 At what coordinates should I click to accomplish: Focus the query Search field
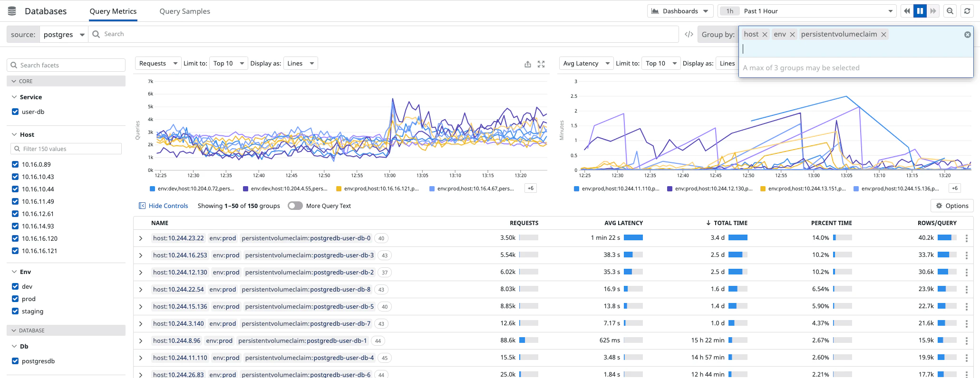tap(383, 34)
